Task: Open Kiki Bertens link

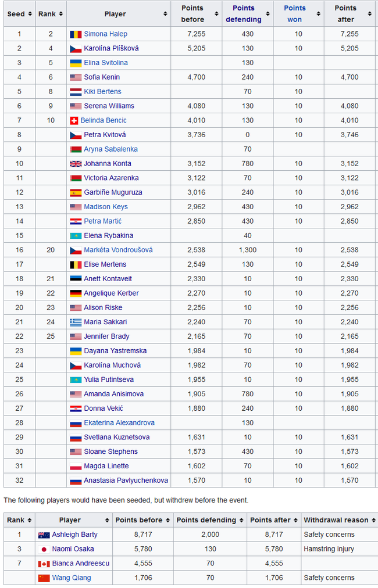Action: point(102,91)
